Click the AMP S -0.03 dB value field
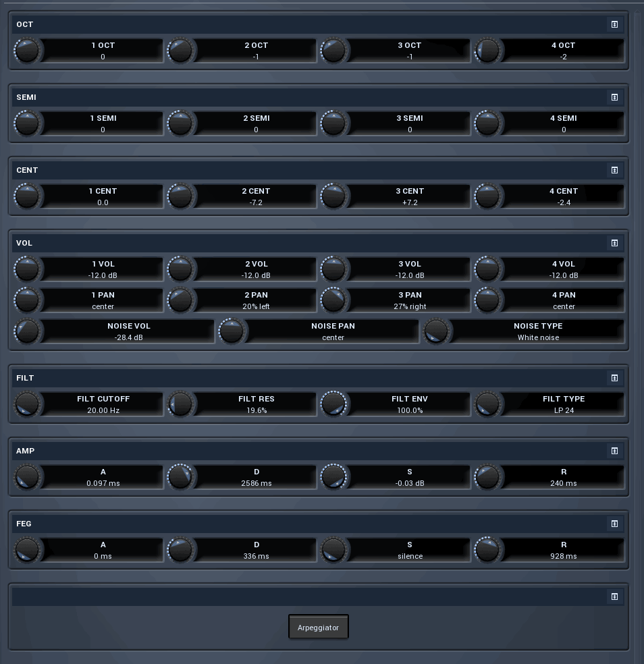The height and width of the screenshot is (664, 644). point(410,477)
